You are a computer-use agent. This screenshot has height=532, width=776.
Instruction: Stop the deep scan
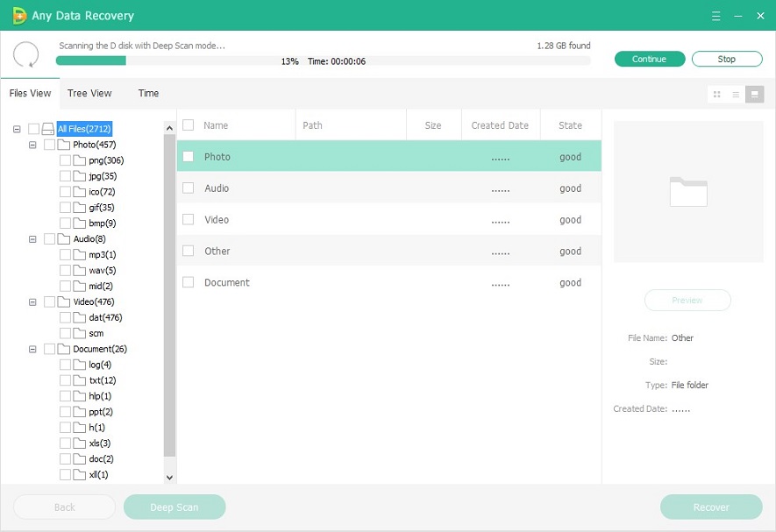[x=727, y=59]
